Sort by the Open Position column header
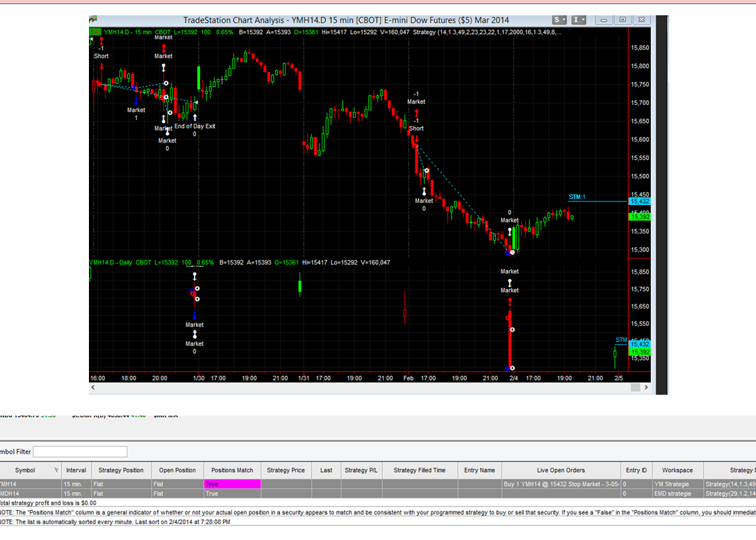Screen dimensions: 756x540 [177, 471]
